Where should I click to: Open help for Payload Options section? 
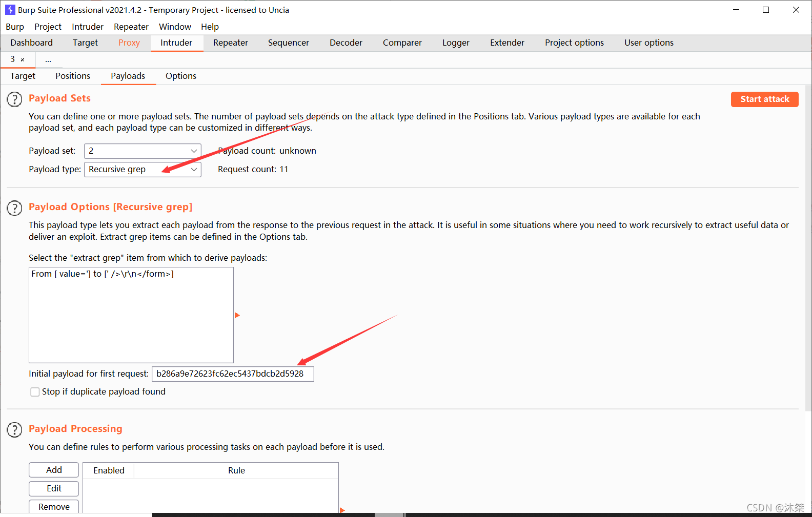click(x=14, y=208)
